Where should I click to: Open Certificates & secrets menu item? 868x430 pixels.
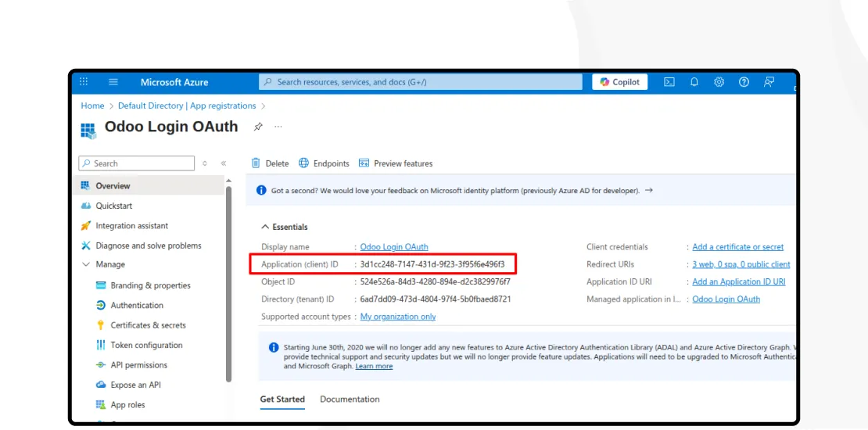pos(148,325)
